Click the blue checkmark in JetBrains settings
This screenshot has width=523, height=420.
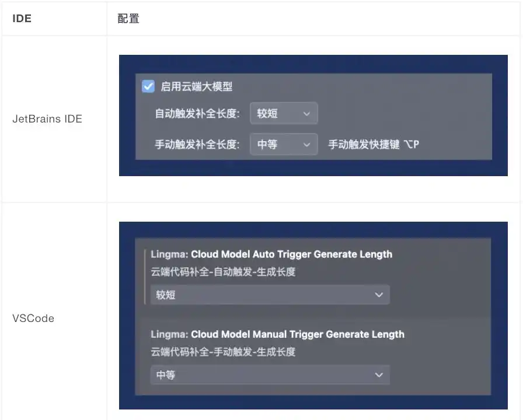coord(148,86)
